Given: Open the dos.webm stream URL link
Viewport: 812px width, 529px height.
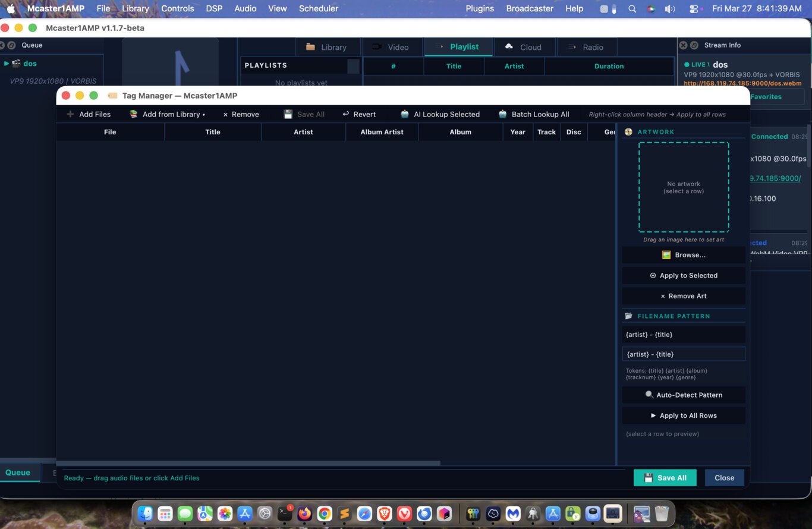Looking at the screenshot, I should pyautogui.click(x=742, y=84).
